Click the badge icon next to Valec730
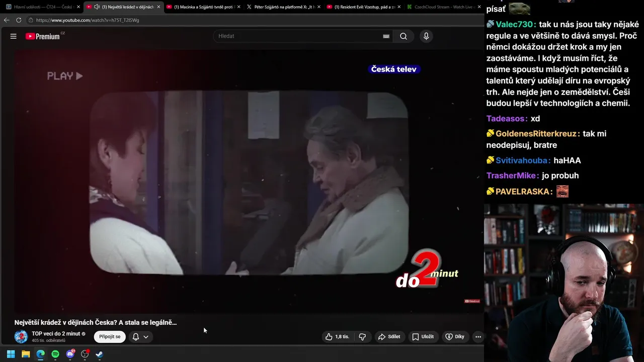The height and width of the screenshot is (362, 644). coord(490,24)
